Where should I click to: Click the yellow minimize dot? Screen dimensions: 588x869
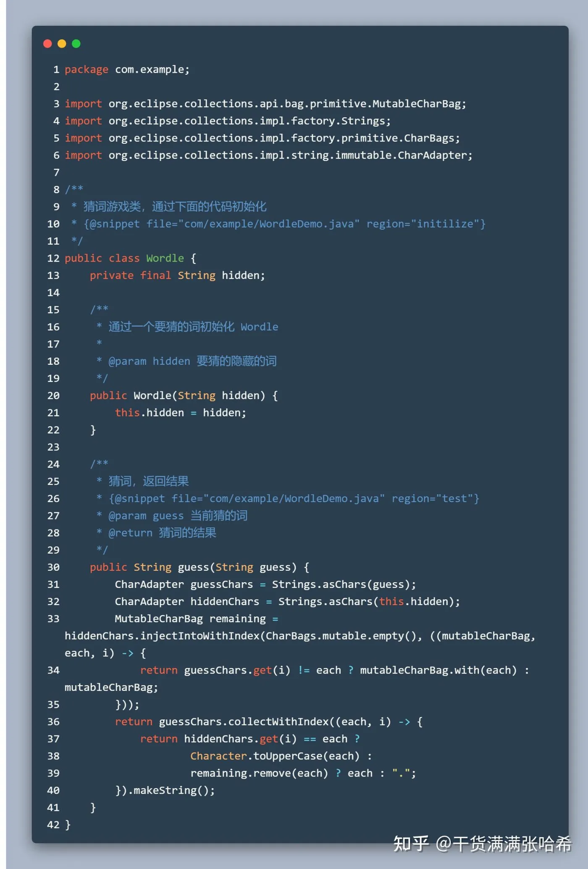coord(62,44)
